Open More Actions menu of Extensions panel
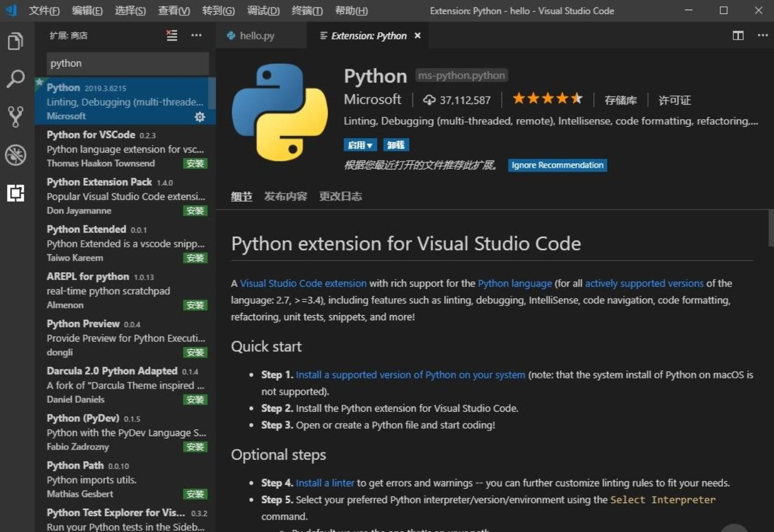 197,35
